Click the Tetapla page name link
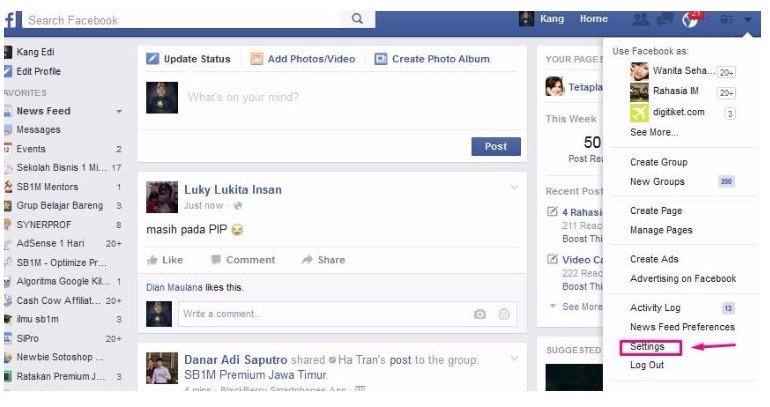The image size is (770, 407). click(x=585, y=87)
